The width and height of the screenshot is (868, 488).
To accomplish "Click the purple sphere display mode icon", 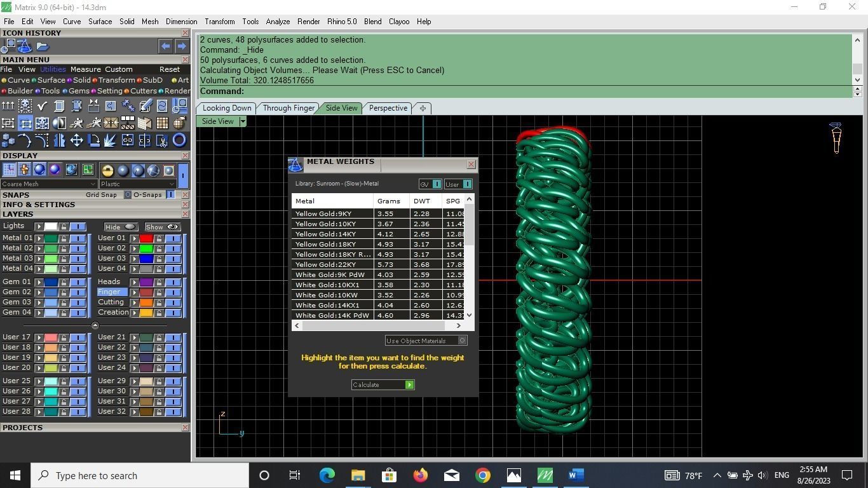I will point(55,170).
